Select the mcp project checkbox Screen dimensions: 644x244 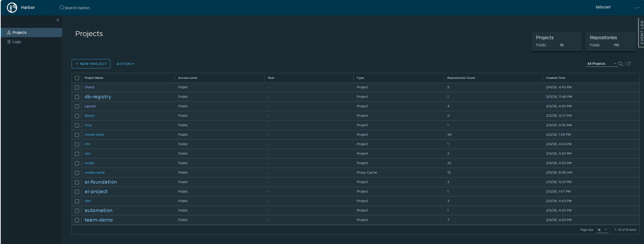click(77, 125)
